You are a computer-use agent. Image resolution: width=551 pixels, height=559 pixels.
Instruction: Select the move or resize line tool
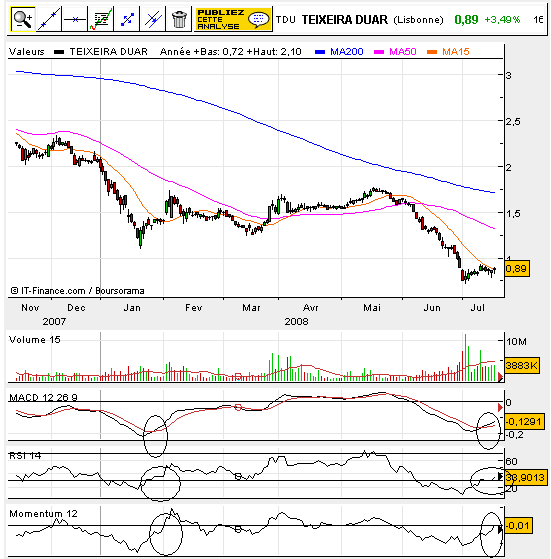(127, 19)
